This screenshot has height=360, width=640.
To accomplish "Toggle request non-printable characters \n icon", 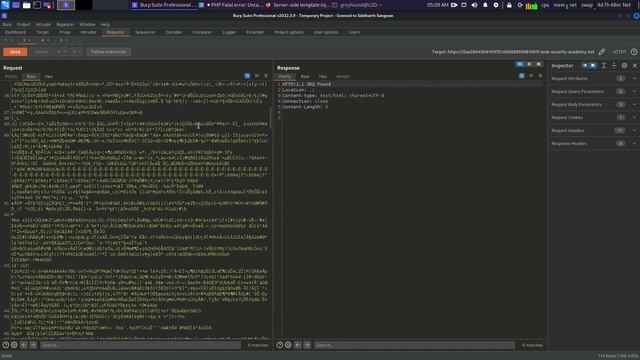I will click(257, 76).
